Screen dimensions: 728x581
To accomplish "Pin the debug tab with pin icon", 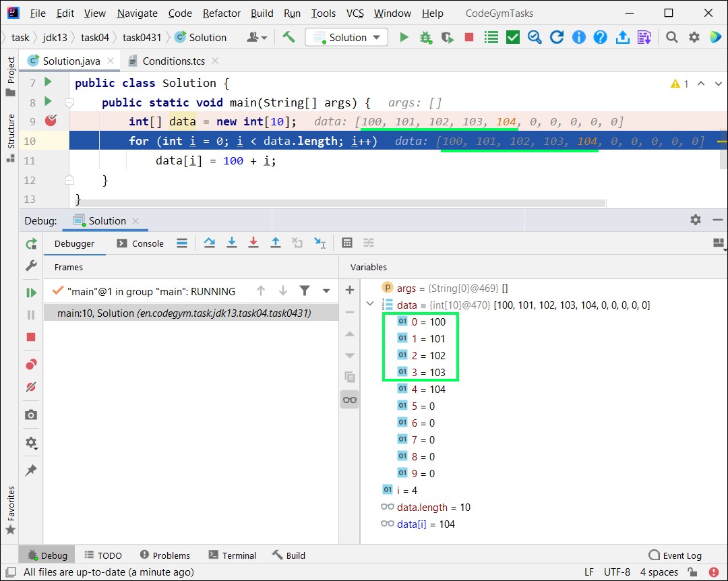I will point(31,470).
